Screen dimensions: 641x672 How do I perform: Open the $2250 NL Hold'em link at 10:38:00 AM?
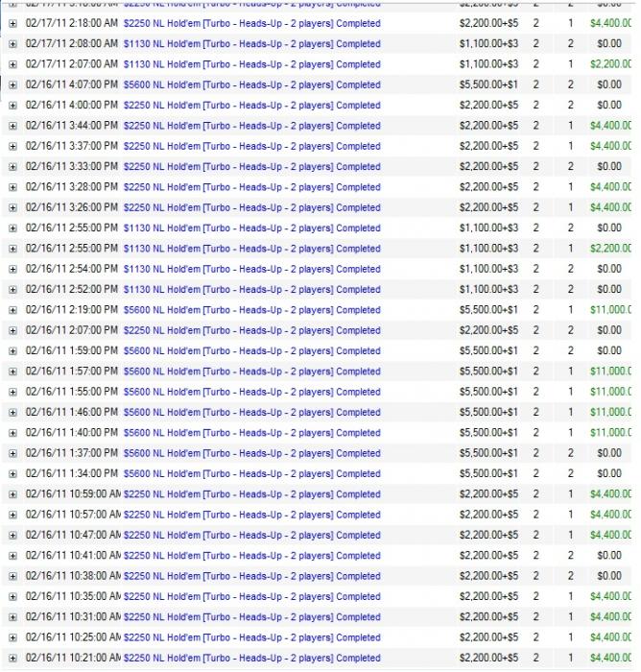click(252, 576)
